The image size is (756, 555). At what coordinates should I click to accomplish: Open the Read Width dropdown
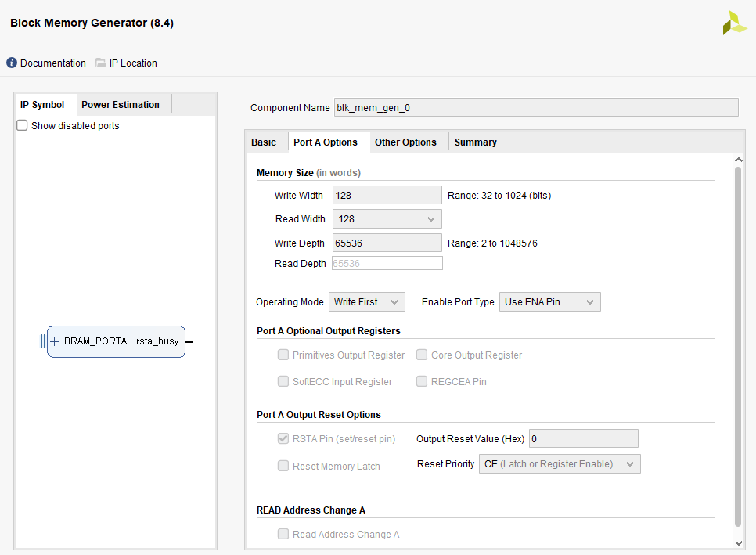click(x=387, y=219)
